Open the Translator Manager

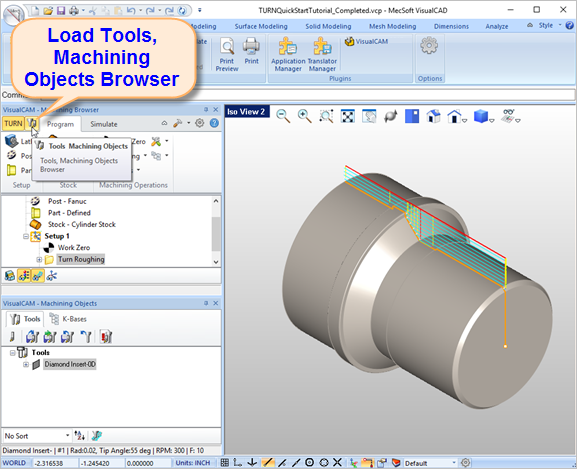point(322,54)
